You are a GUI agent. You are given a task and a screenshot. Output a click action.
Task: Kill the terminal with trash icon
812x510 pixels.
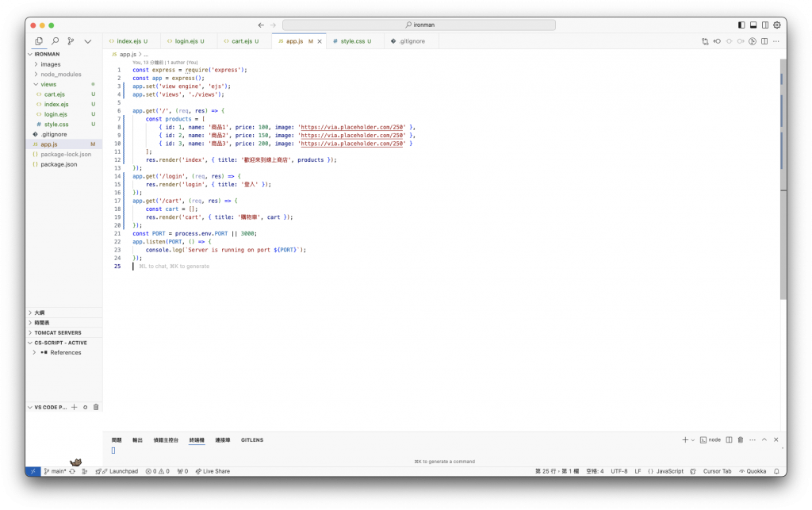tap(741, 440)
